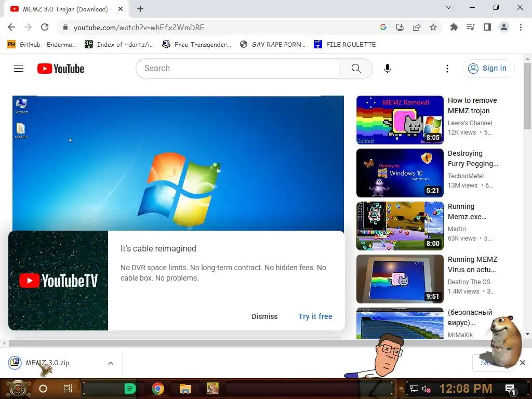Switch to Chrome on taskbar

(x=158, y=389)
